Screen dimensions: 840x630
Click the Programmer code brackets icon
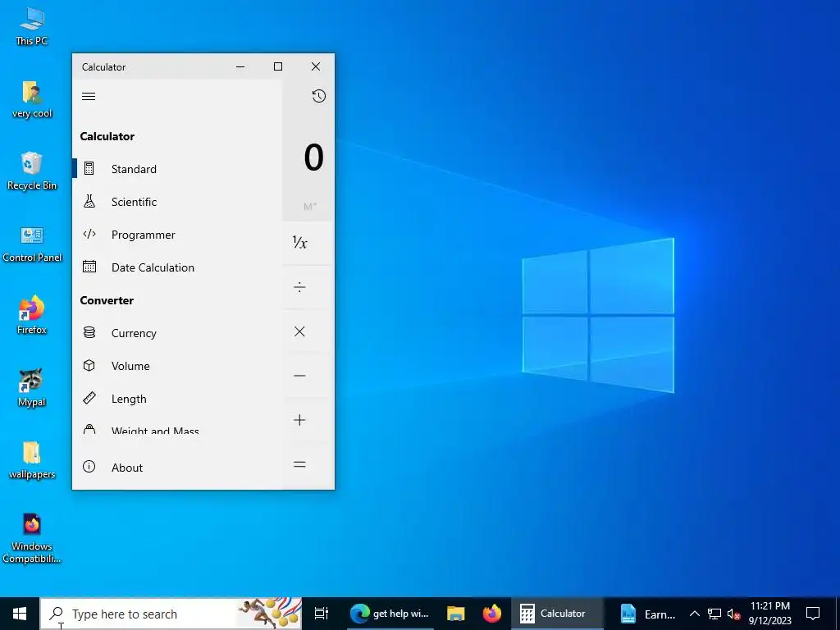click(x=89, y=234)
